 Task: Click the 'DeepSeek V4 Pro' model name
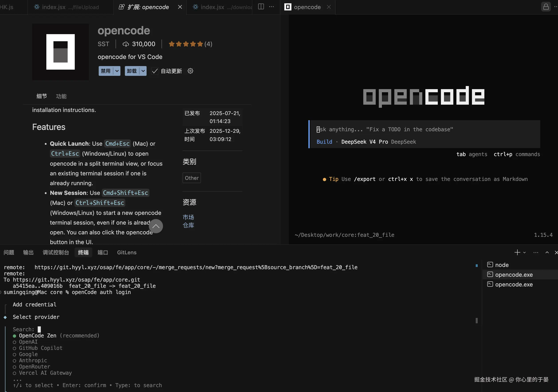pos(365,142)
